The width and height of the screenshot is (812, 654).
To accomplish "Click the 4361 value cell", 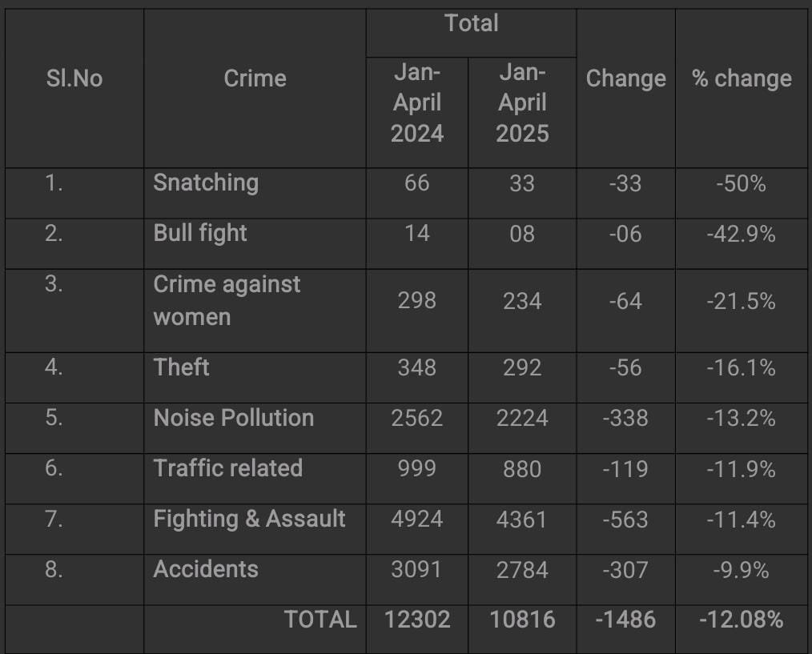I will pyautogui.click(x=522, y=520).
